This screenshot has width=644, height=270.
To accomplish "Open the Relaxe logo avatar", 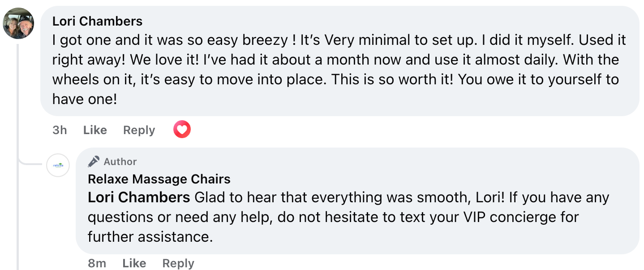I will [58, 165].
